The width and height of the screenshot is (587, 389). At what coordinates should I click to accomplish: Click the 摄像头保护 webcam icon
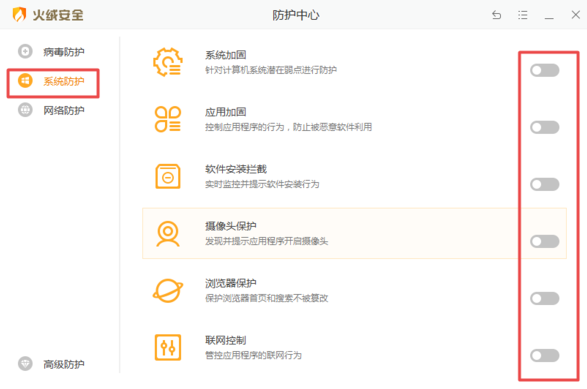(x=168, y=234)
